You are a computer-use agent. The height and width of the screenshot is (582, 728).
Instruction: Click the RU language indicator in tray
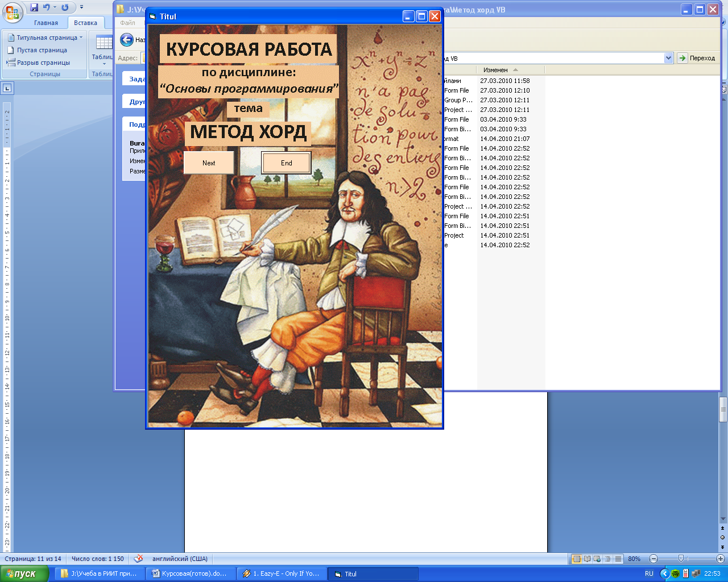coord(649,573)
